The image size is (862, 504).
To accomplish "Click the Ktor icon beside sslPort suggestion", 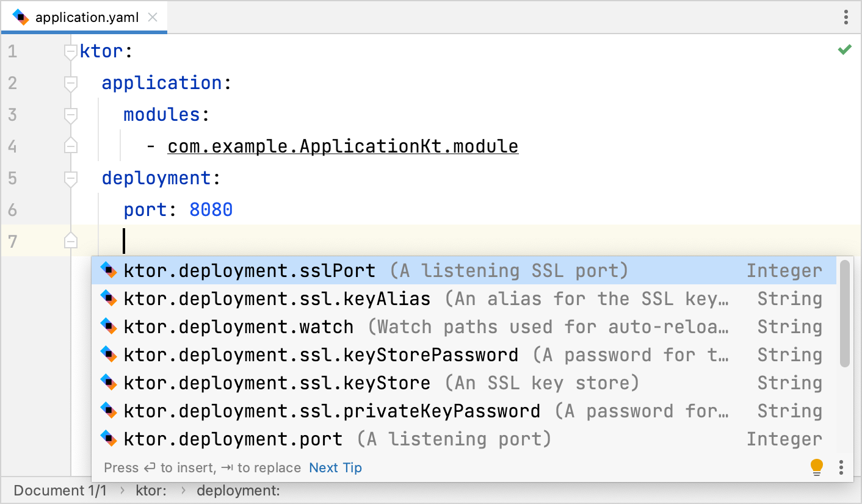I will (x=109, y=270).
